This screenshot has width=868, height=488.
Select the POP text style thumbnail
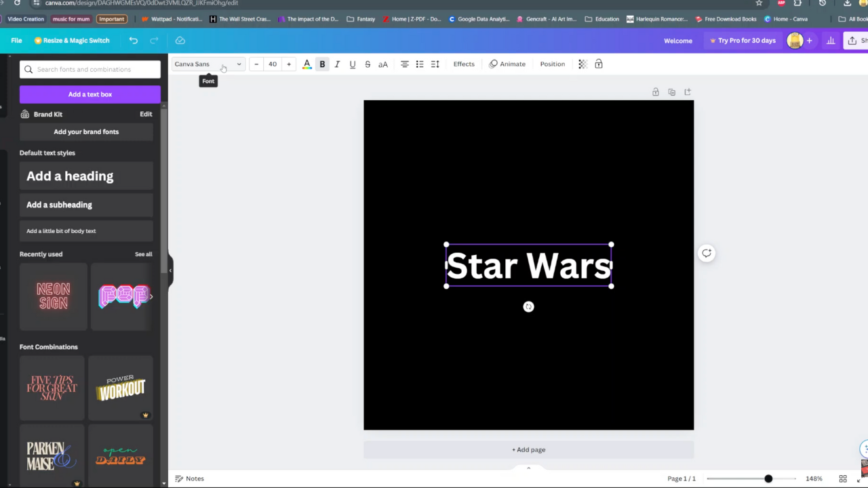point(122,297)
